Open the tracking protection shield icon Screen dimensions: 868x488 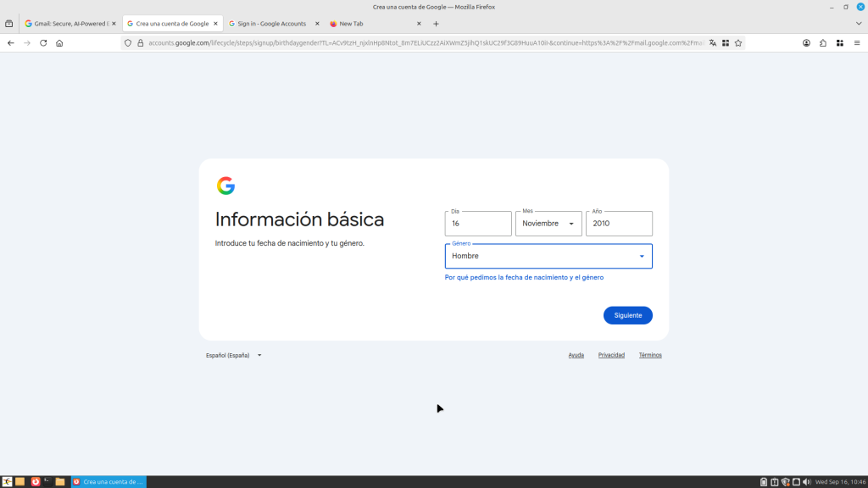(128, 43)
